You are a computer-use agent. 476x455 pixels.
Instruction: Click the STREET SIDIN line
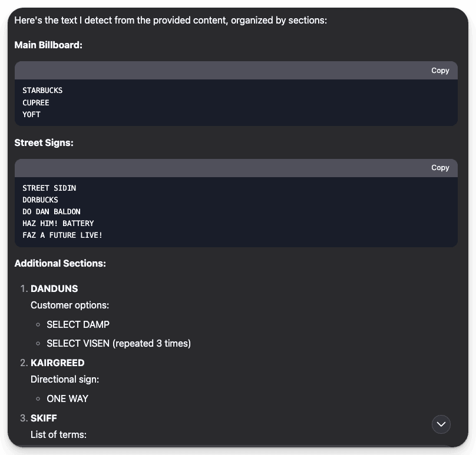49,188
